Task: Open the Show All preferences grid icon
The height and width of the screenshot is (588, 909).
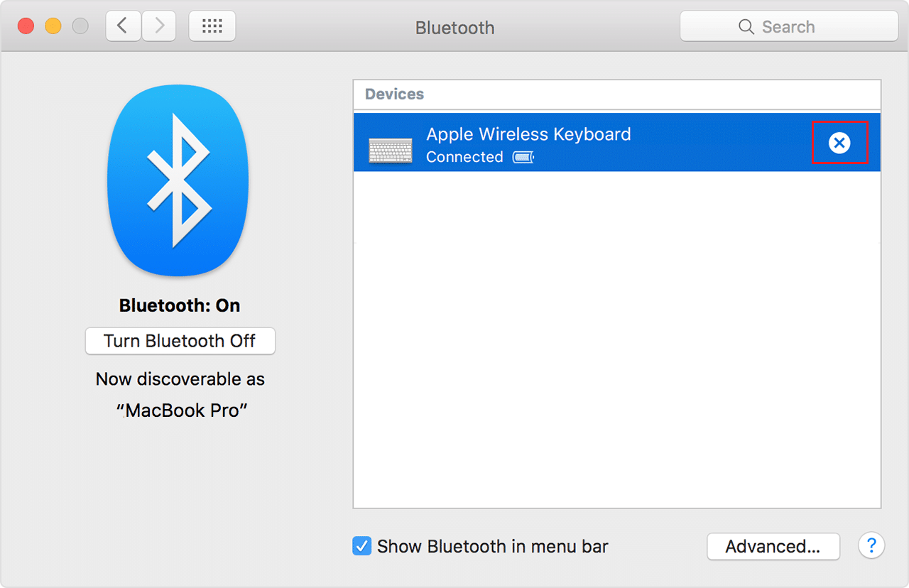Action: click(212, 26)
